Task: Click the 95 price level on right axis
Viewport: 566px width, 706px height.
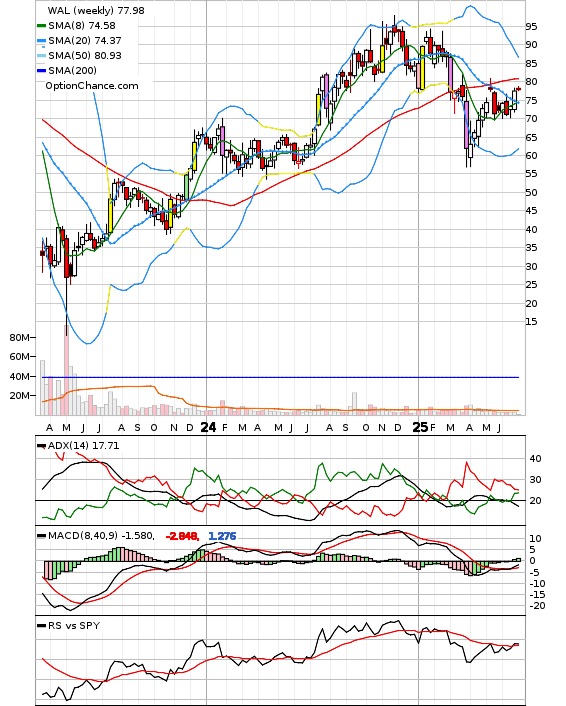Action: pos(531,27)
